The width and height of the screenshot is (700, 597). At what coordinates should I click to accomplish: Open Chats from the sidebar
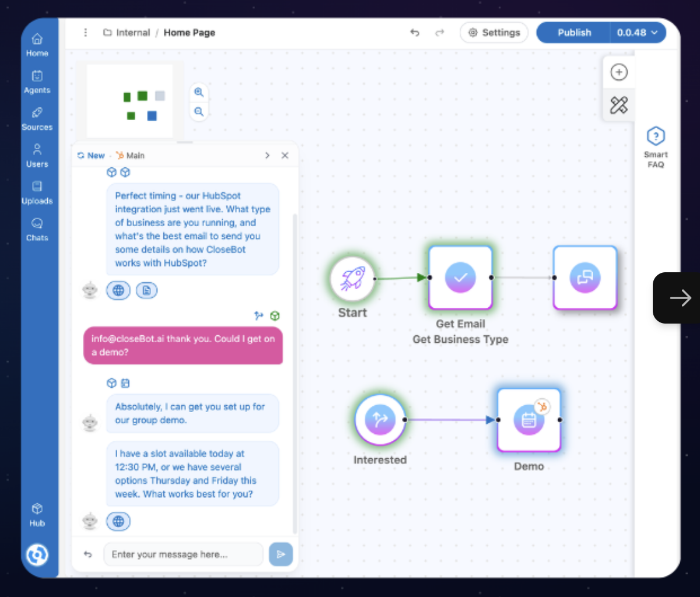37,230
